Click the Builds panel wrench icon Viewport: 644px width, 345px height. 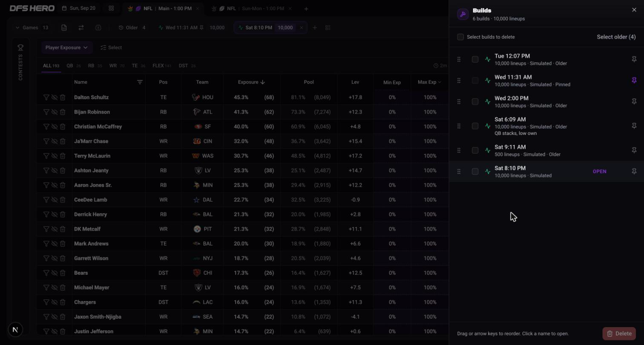[x=463, y=14]
